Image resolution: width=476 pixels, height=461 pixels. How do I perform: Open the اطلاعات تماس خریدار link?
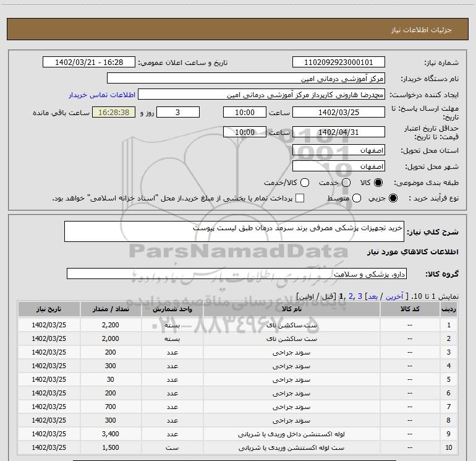102,95
